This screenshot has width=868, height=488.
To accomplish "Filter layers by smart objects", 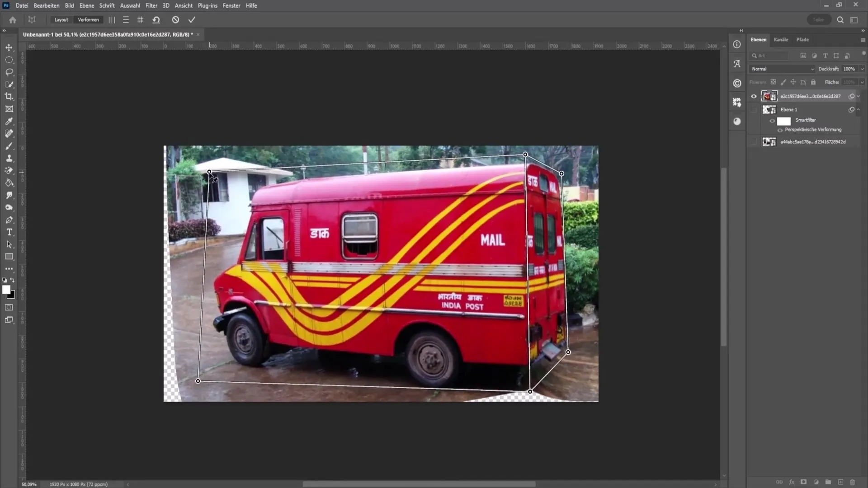I will coord(847,56).
